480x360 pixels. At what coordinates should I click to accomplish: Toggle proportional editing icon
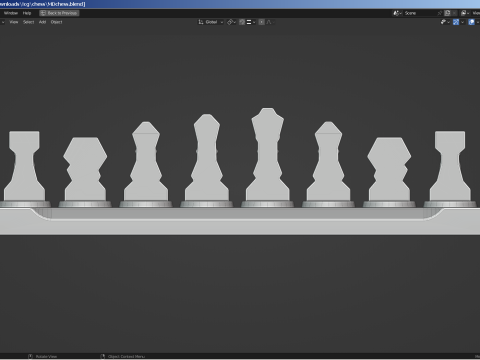262,22
